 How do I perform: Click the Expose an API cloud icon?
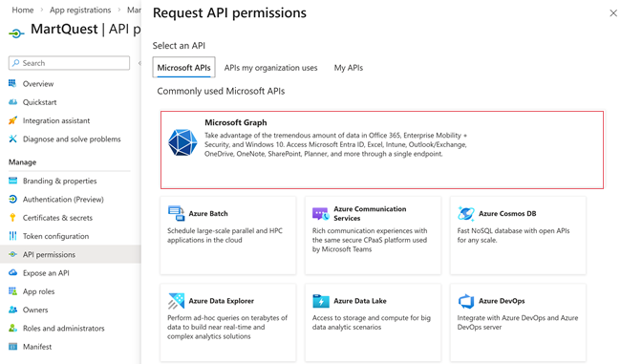(x=12, y=272)
